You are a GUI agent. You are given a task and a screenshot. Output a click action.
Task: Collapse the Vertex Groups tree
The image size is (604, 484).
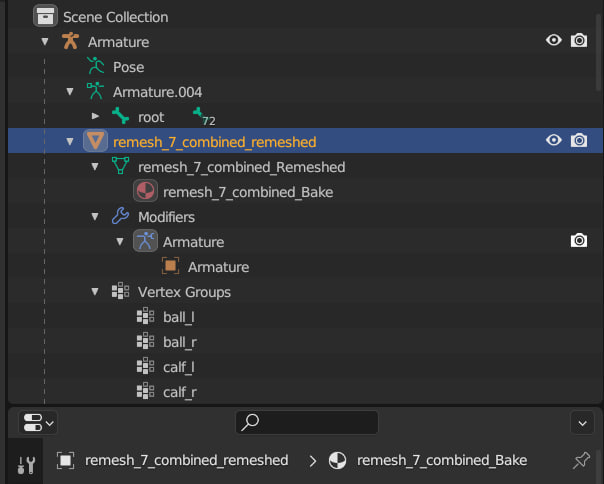(95, 292)
